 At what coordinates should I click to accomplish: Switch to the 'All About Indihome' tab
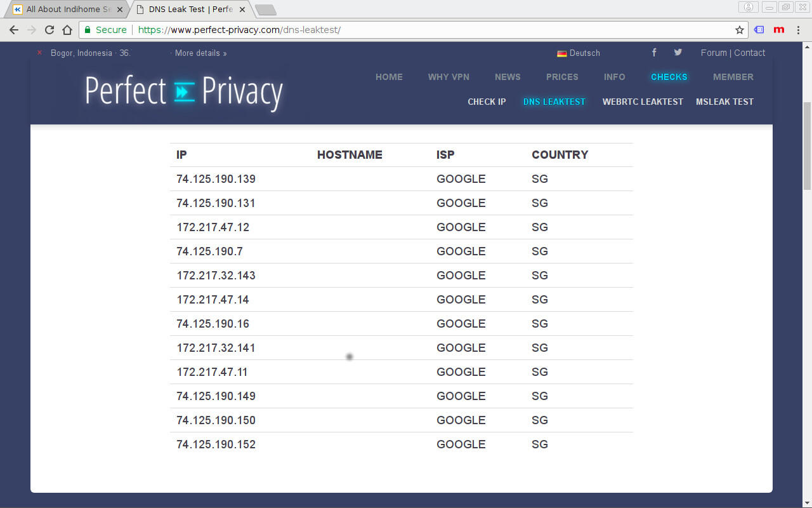pyautogui.click(x=67, y=10)
